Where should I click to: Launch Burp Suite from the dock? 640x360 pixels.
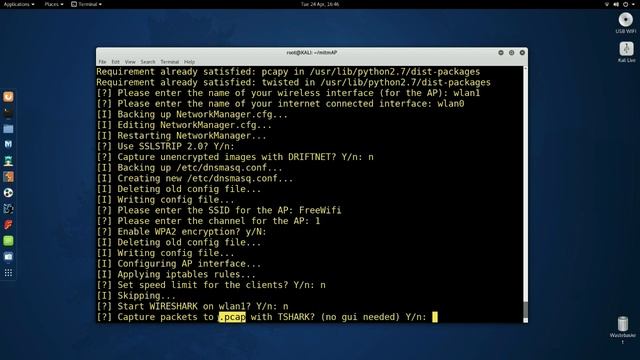click(x=8, y=177)
